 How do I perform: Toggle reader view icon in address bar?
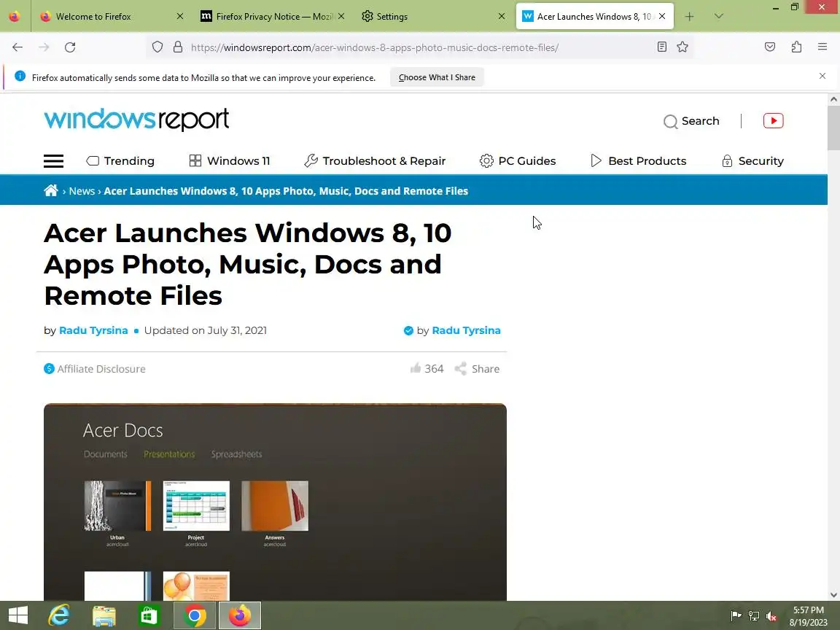[661, 47]
